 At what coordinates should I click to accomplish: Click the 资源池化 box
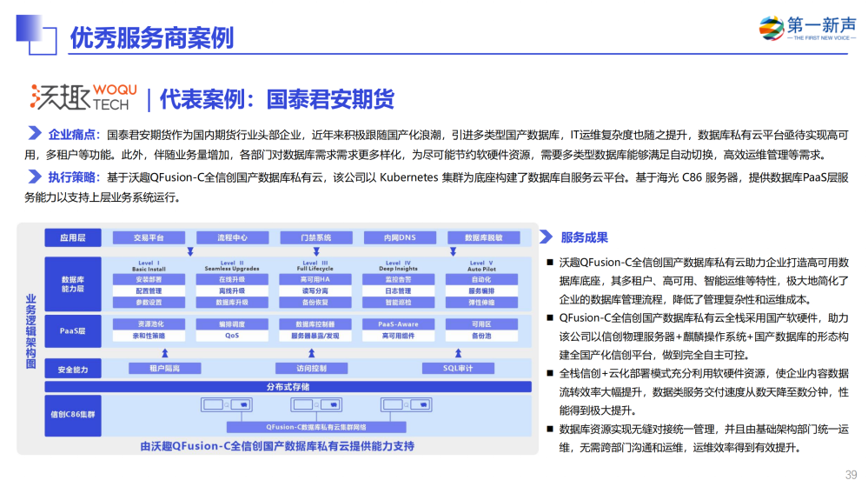149,324
